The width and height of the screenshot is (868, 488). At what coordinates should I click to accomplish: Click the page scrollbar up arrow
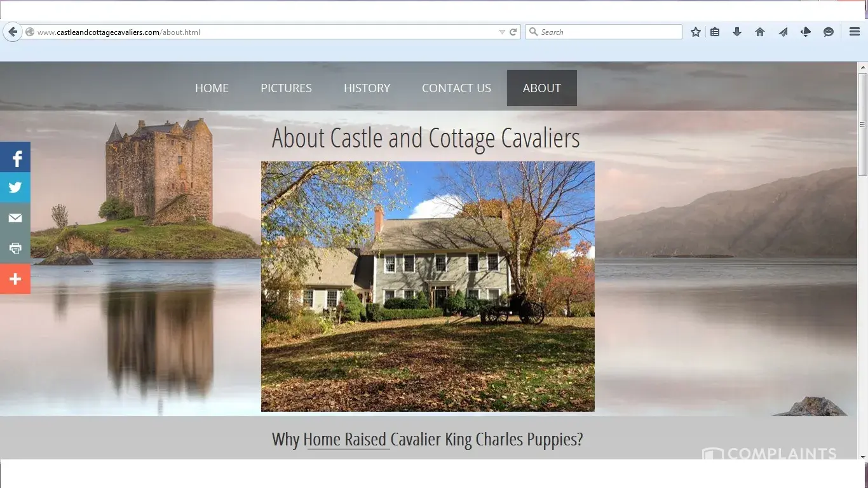pos(862,67)
